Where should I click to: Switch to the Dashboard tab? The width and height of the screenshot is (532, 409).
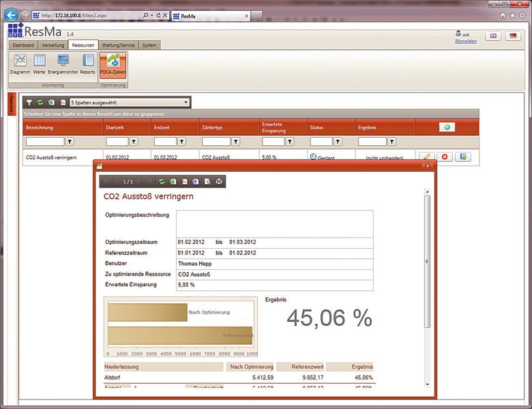tap(23, 45)
